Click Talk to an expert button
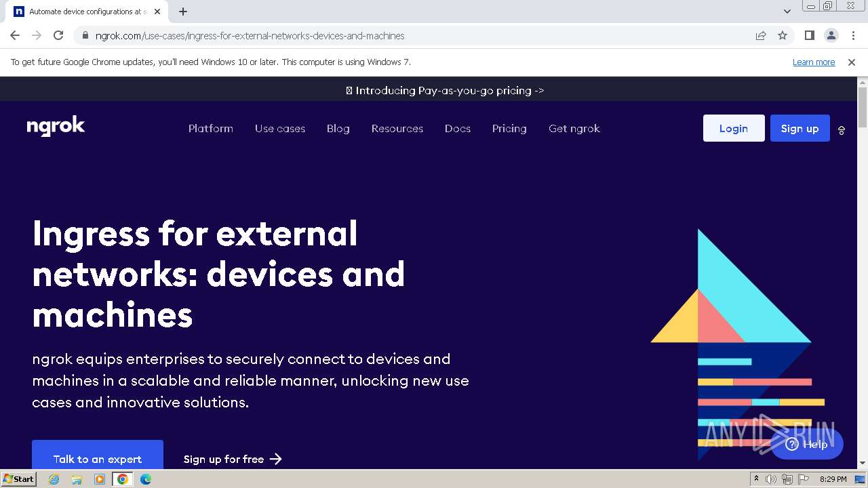This screenshot has height=488, width=868. (x=98, y=455)
